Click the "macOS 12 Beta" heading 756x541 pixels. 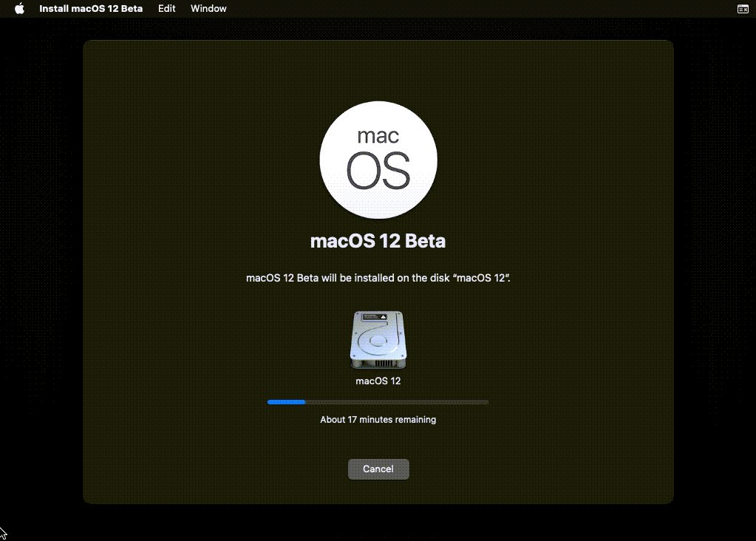click(378, 241)
